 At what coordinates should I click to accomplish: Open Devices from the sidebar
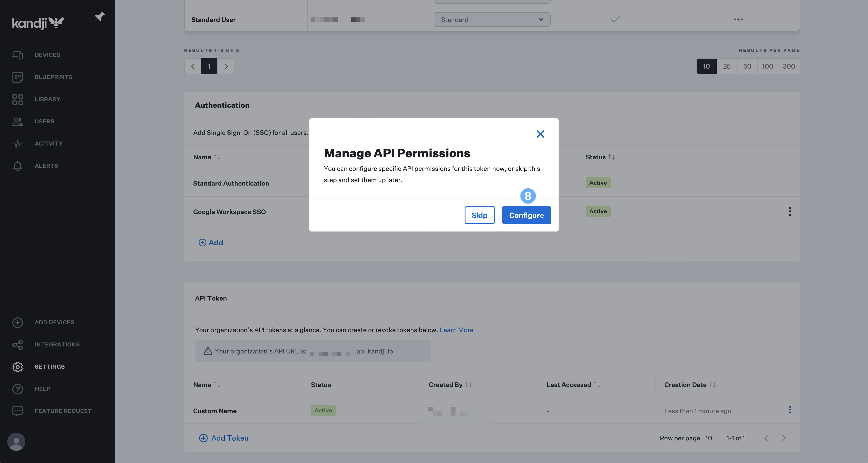(x=47, y=55)
